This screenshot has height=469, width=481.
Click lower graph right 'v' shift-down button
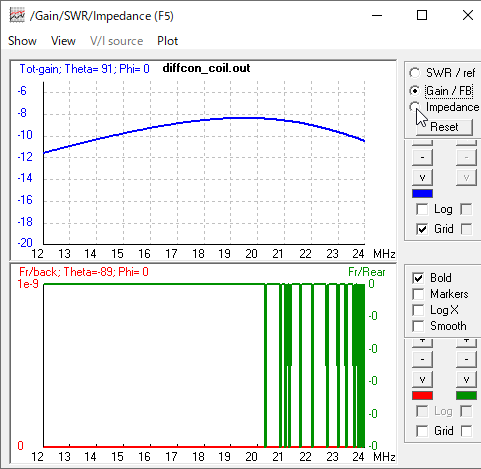click(466, 379)
